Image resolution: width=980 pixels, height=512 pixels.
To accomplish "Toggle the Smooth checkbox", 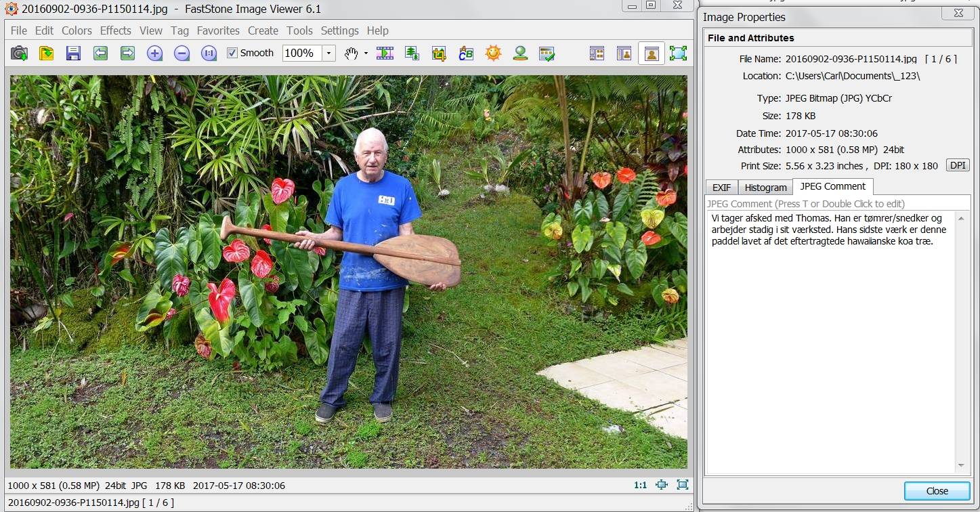I will 232,53.
